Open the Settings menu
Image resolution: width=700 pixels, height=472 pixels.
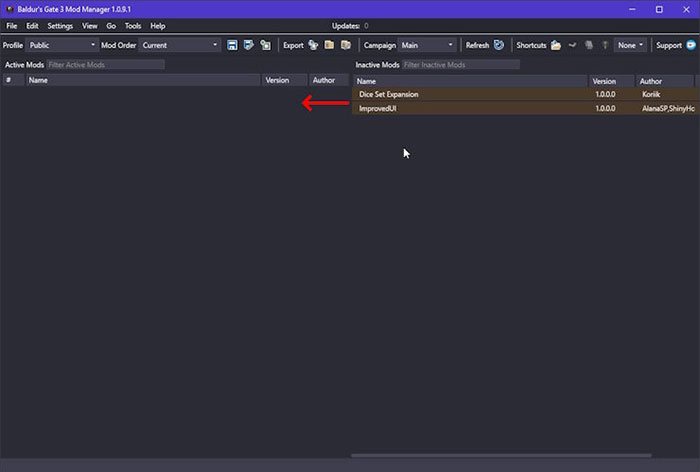[x=60, y=25]
